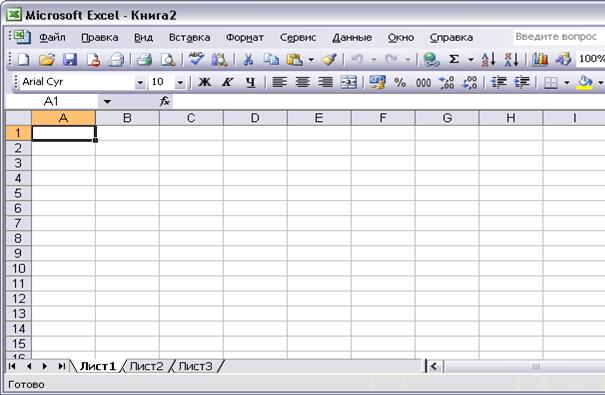Click the A1 Name Box field

click(x=52, y=101)
